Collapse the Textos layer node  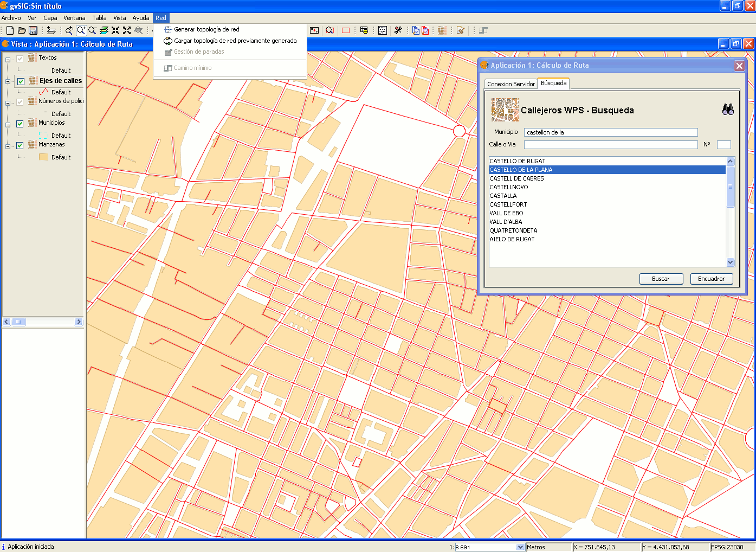click(x=8, y=60)
